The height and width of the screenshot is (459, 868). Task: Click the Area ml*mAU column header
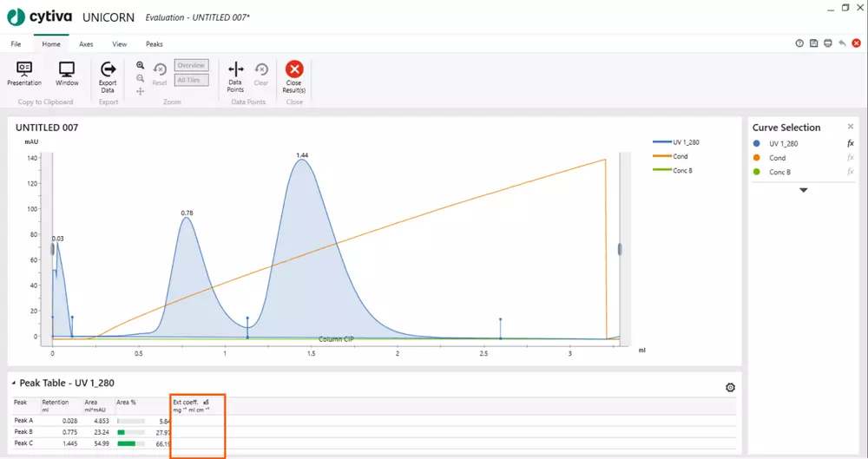(99, 406)
